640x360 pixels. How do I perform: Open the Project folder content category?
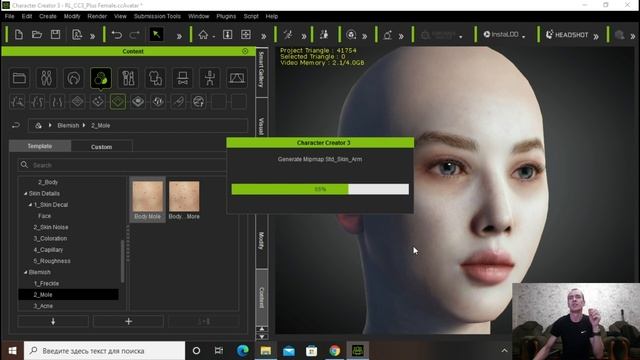[x=19, y=78]
